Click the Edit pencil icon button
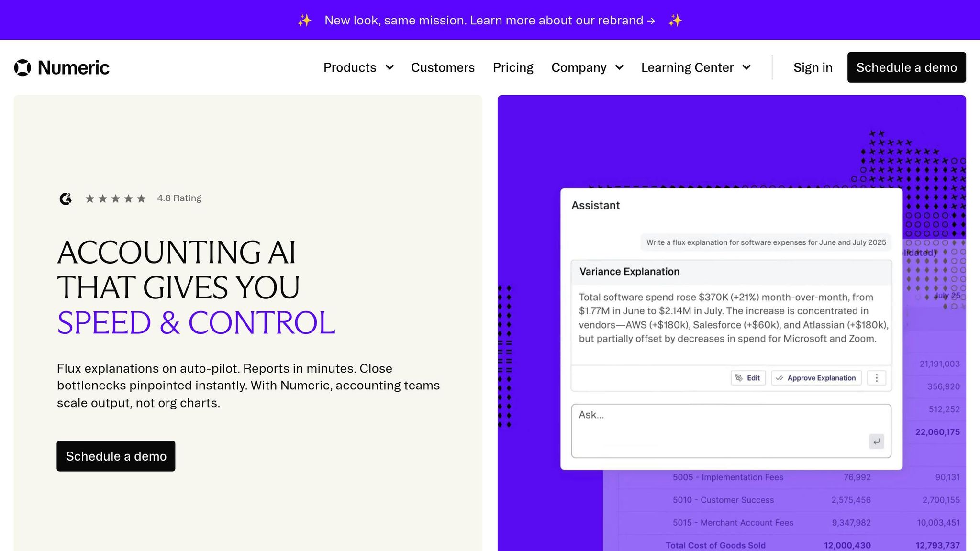Image resolution: width=980 pixels, height=551 pixels. (x=748, y=378)
